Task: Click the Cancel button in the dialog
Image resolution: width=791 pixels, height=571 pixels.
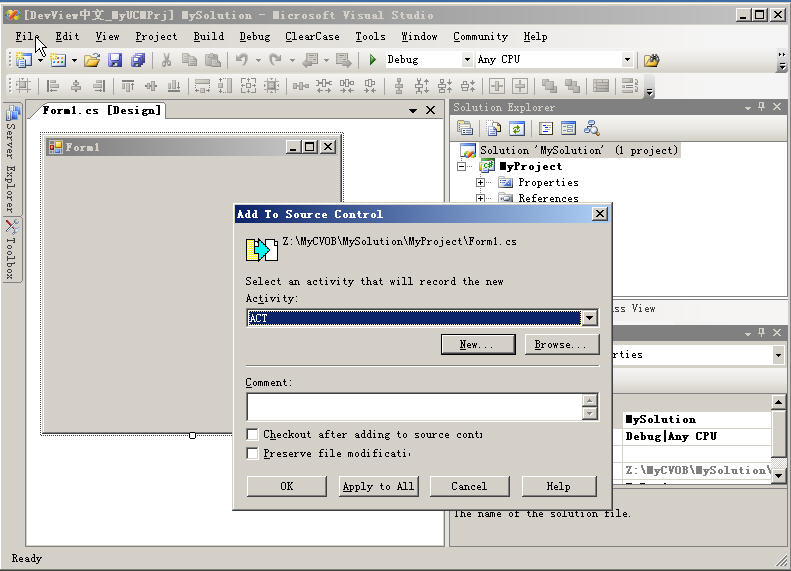Action: click(x=469, y=486)
